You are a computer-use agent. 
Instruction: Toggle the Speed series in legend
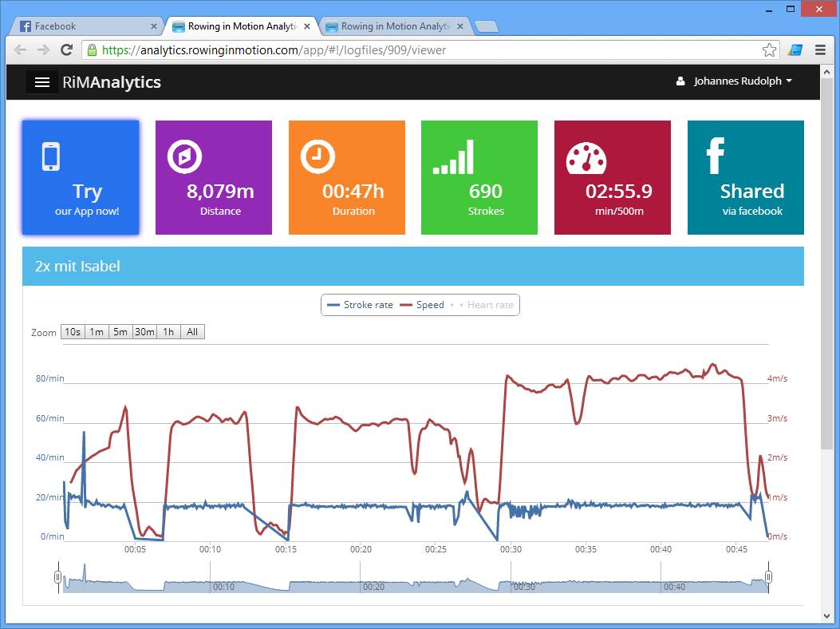pyautogui.click(x=422, y=305)
